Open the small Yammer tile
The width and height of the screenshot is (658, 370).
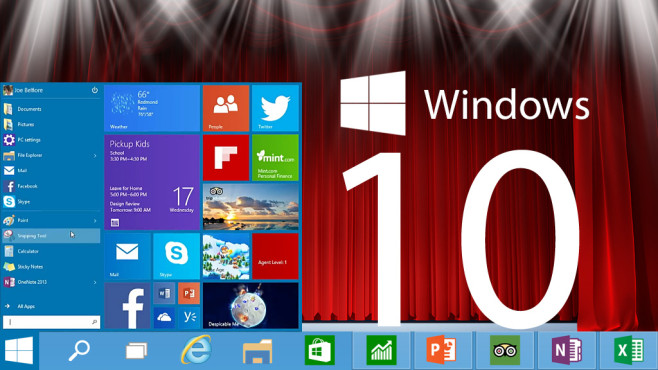coord(189,318)
